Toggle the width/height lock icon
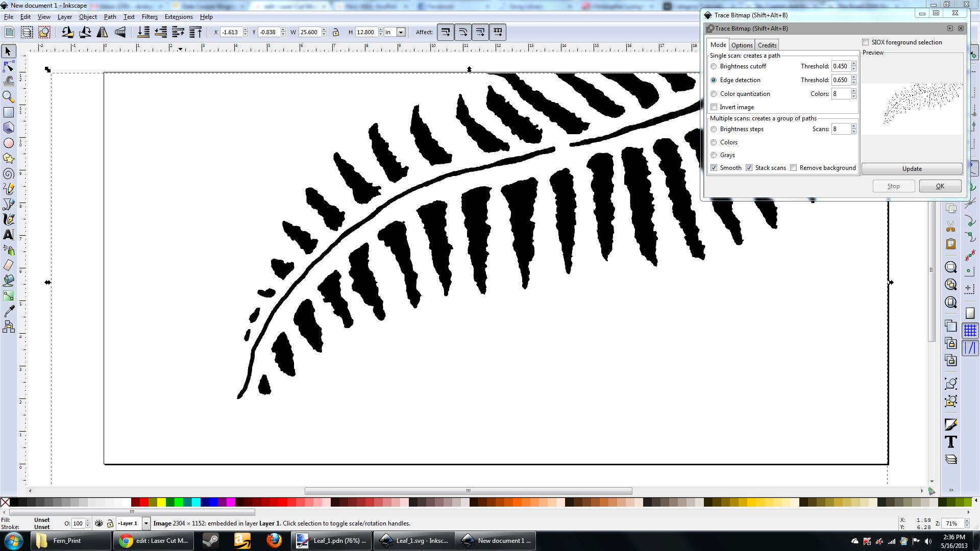The image size is (980, 551). (335, 32)
